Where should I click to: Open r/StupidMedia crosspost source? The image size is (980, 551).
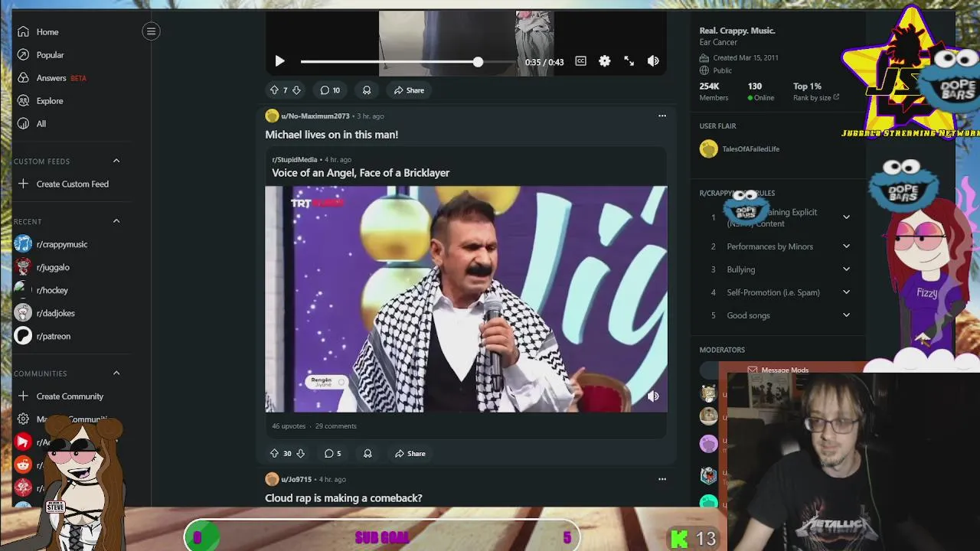tap(295, 160)
